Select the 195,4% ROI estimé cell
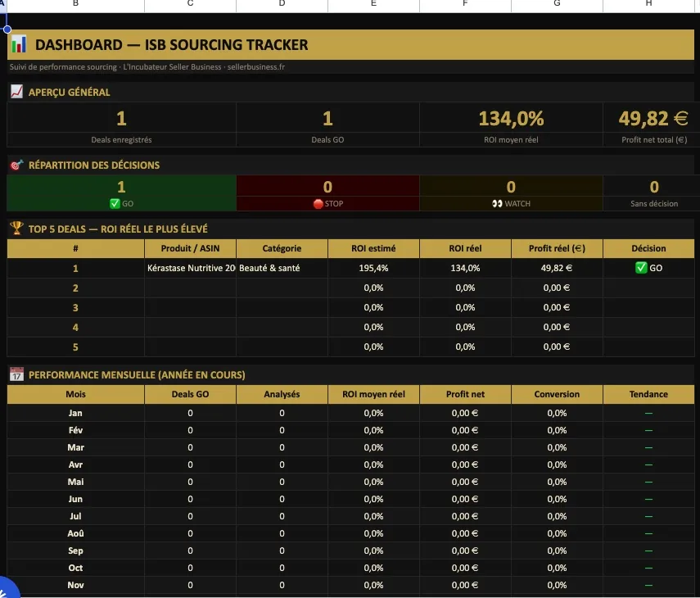 coord(373,268)
